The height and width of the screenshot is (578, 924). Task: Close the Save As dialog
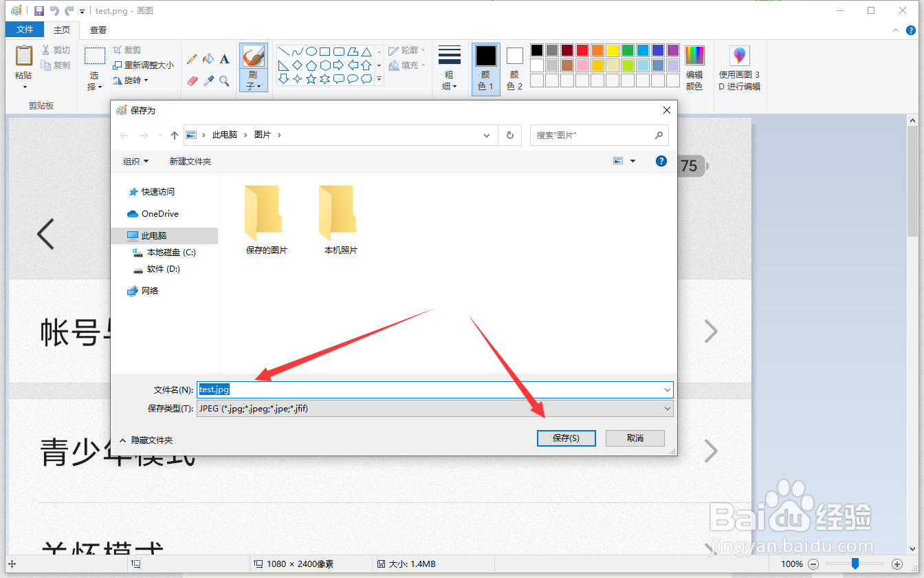[666, 110]
